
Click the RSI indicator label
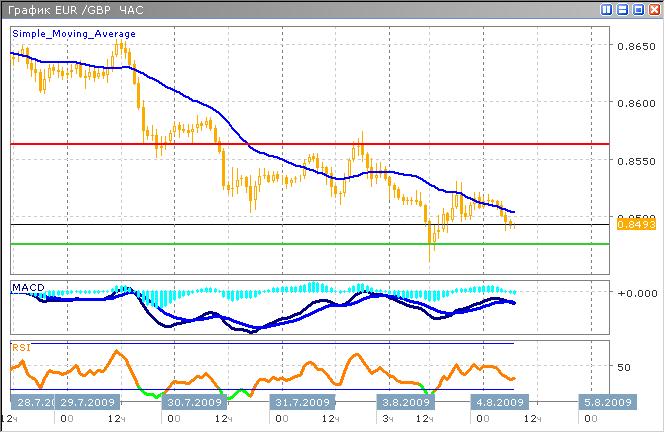pyautogui.click(x=21, y=348)
